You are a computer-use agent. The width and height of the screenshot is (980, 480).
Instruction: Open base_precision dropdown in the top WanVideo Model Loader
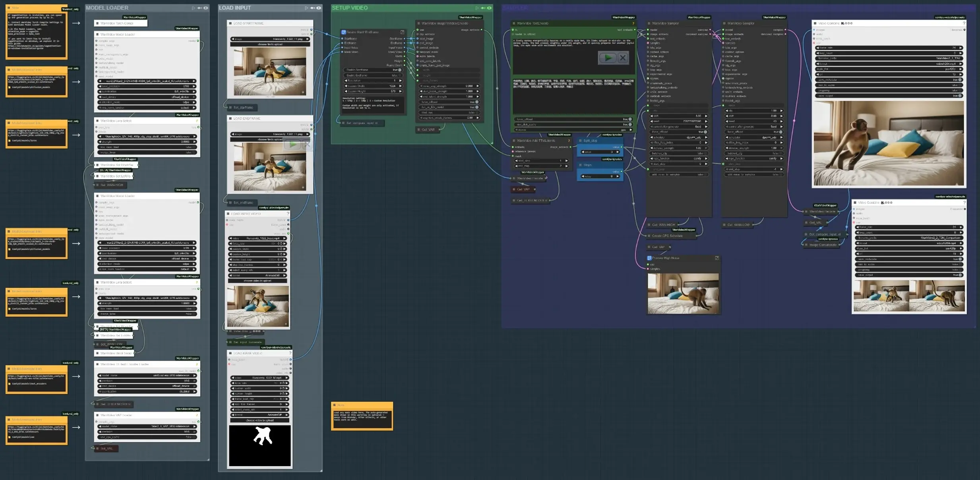point(147,86)
